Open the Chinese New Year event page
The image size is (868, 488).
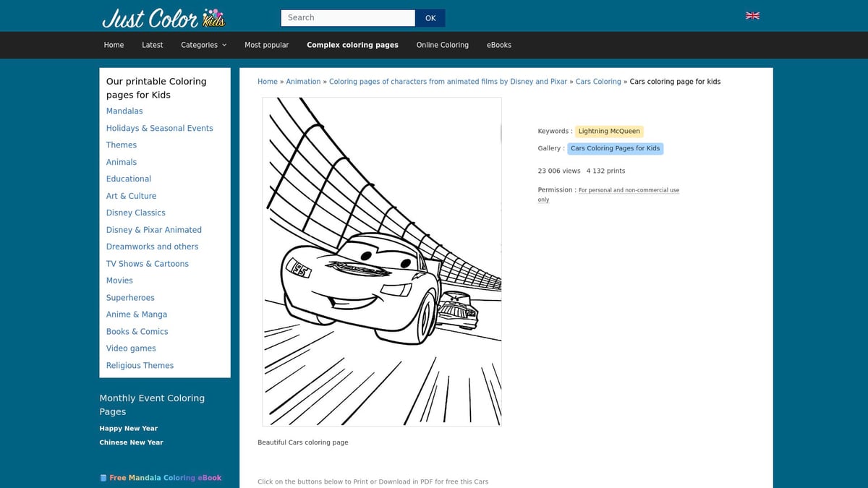point(131,442)
